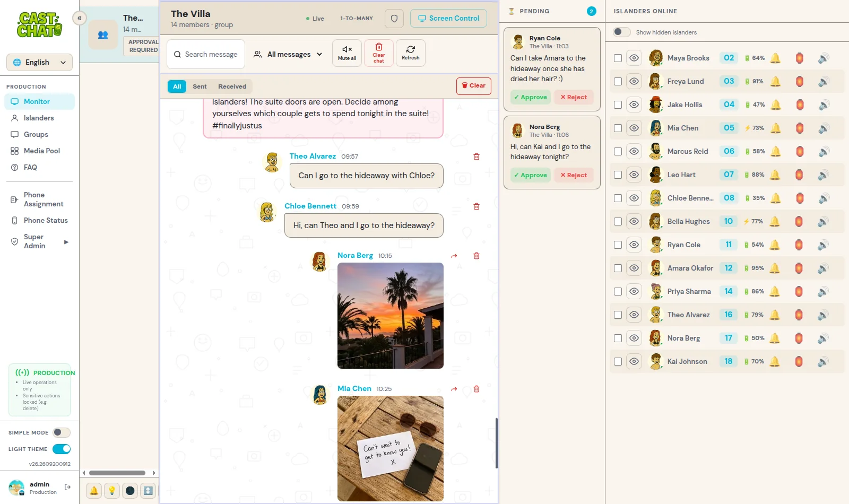Toggle visibility eye for Priya Sharma
This screenshot has width=849, height=504.
point(634,291)
